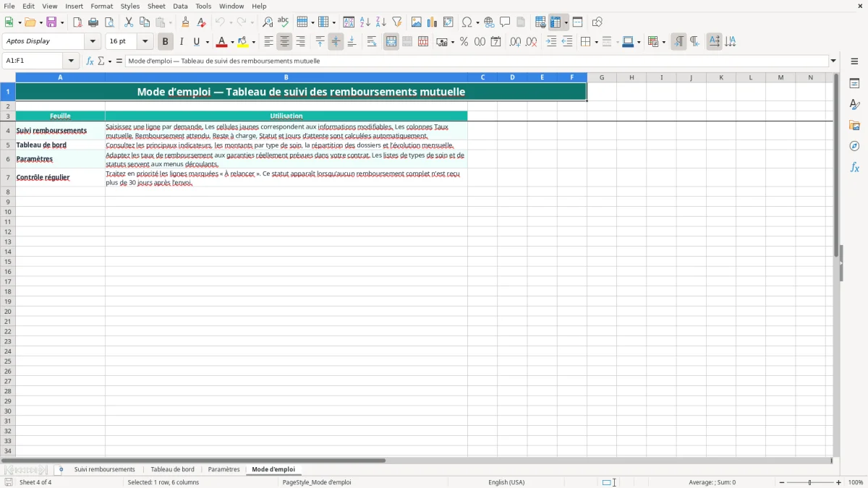Switch to the Tableau de bord sheet

[172, 470]
